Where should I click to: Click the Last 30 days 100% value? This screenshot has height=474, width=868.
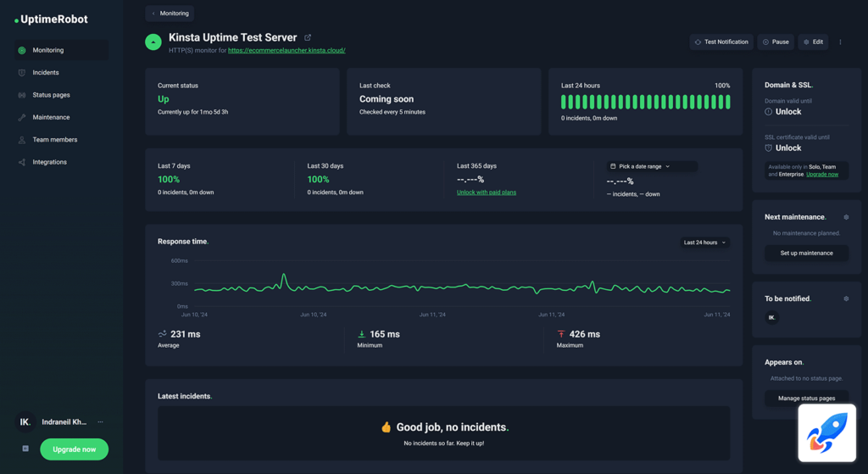[x=319, y=180]
